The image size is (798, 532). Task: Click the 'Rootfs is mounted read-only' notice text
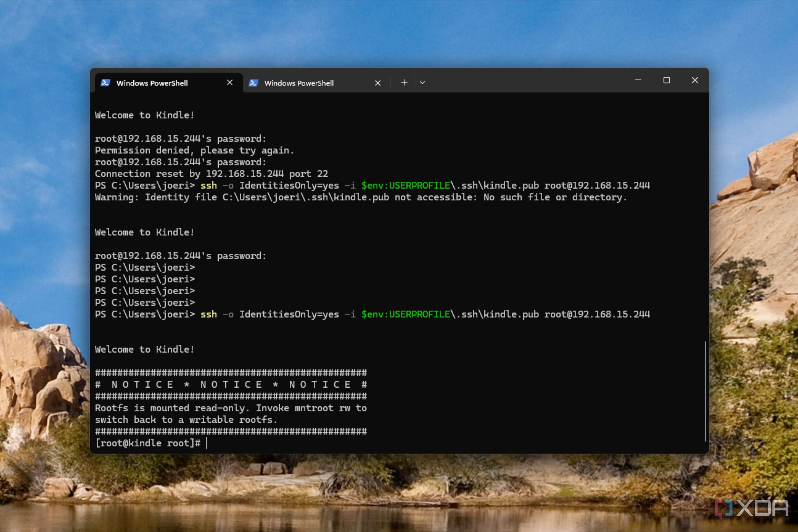coord(231,414)
